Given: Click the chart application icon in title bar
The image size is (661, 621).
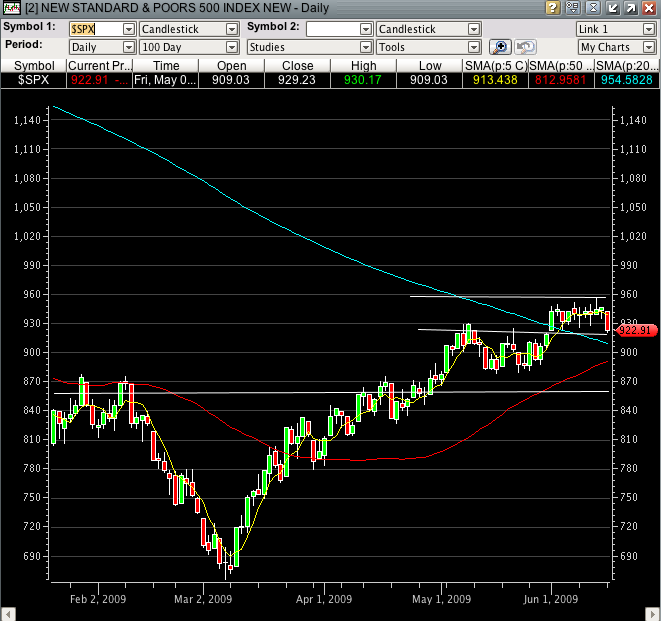Looking at the screenshot, I should (x=10, y=9).
